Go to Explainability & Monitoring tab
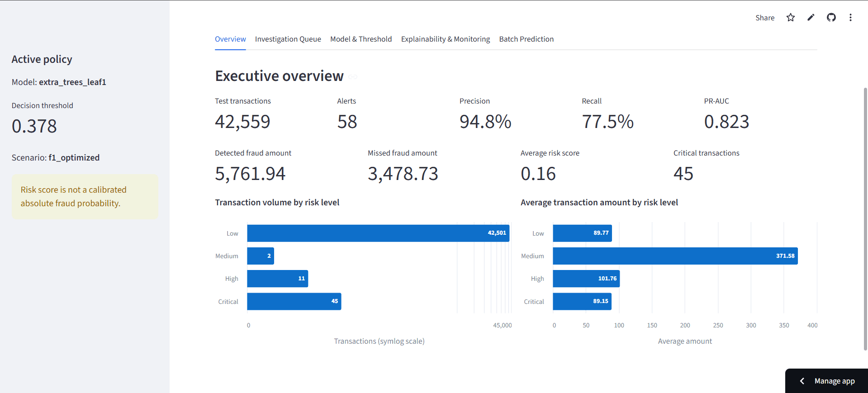868x393 pixels. pyautogui.click(x=446, y=39)
